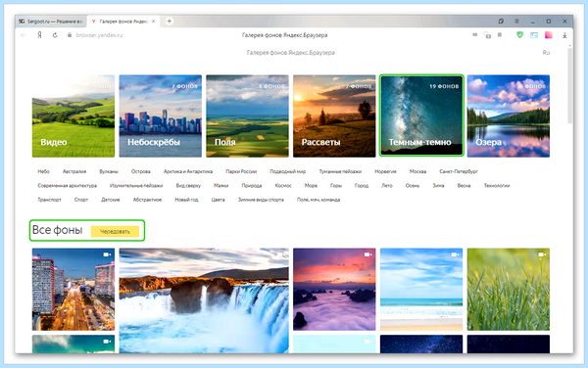Click the yellow Чередовать button
Image resolution: width=588 pixels, height=368 pixels.
click(115, 231)
